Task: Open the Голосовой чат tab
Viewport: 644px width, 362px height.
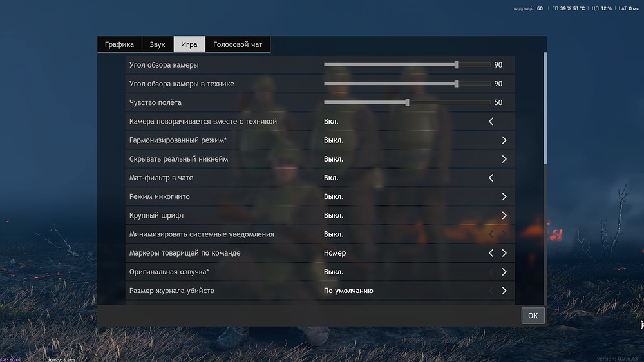Action: pos(238,44)
